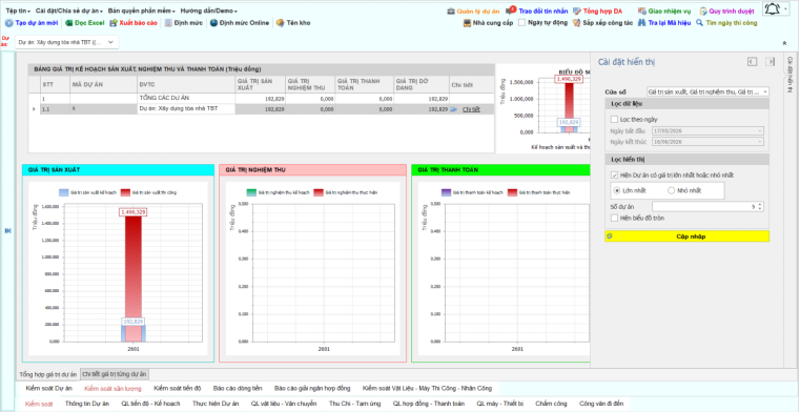Switch to Chi tiết giá trị từng dự án tab
This screenshot has height=412, width=800.
point(114,374)
